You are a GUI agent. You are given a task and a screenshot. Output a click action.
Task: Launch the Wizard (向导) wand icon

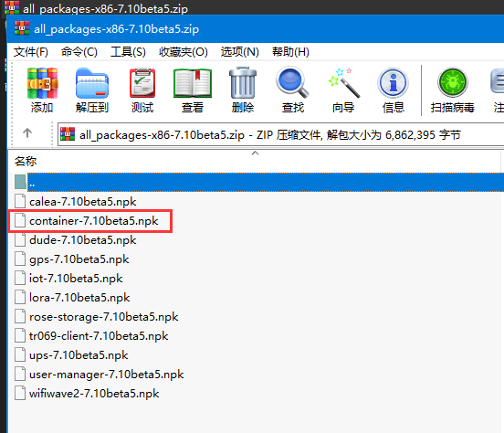tap(343, 90)
